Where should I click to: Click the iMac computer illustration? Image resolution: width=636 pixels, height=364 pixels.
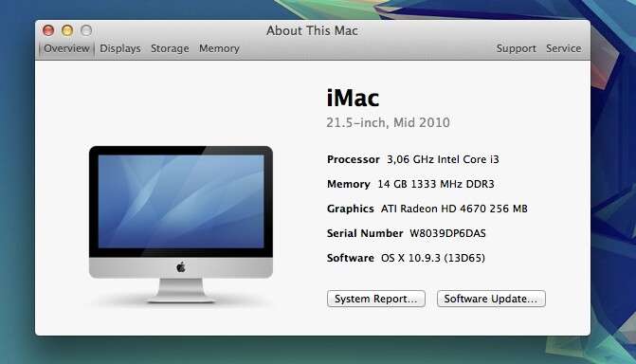point(181,225)
